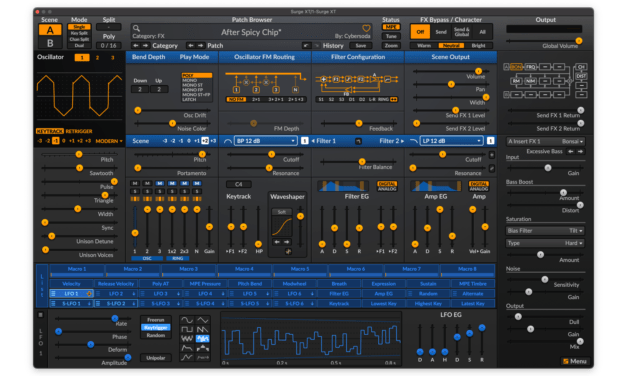Click the Zoom status button

pos(391,46)
